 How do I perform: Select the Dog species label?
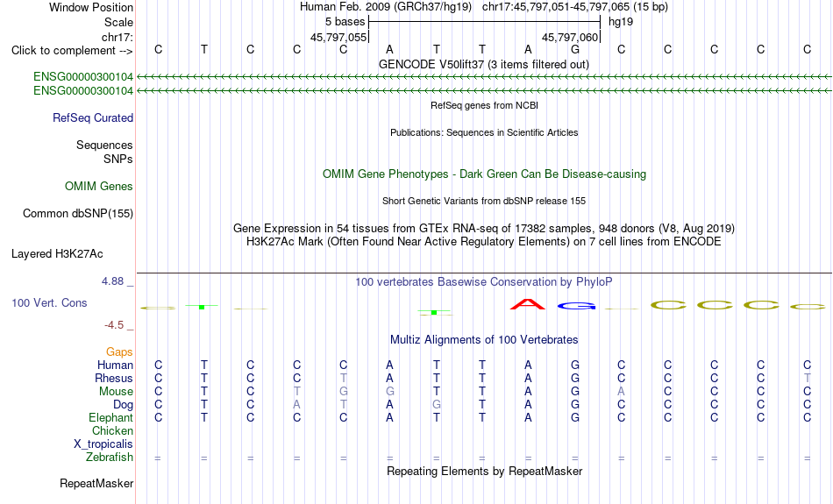click(x=123, y=405)
